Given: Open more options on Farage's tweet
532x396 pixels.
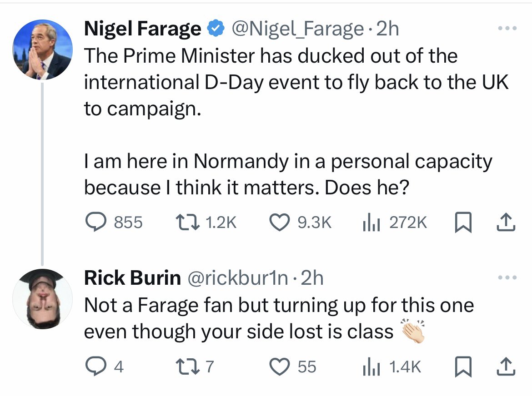Looking at the screenshot, I should pos(507,29).
